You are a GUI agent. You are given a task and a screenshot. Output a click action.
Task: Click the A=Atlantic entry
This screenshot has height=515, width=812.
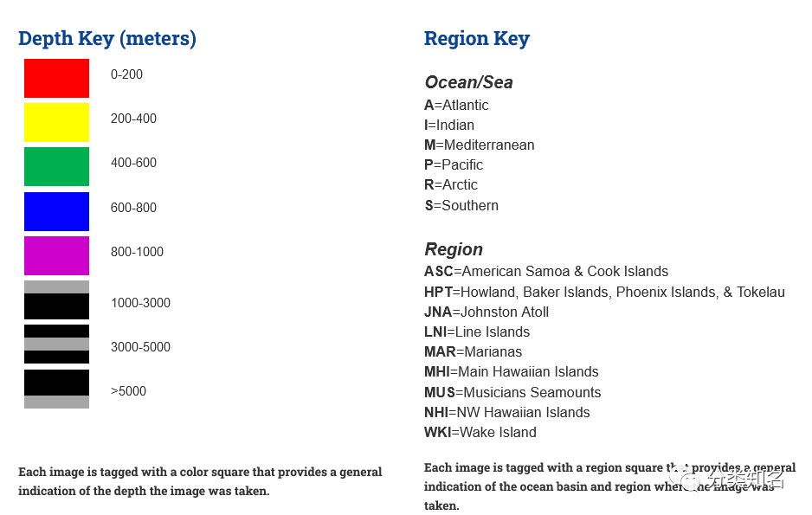(456, 105)
